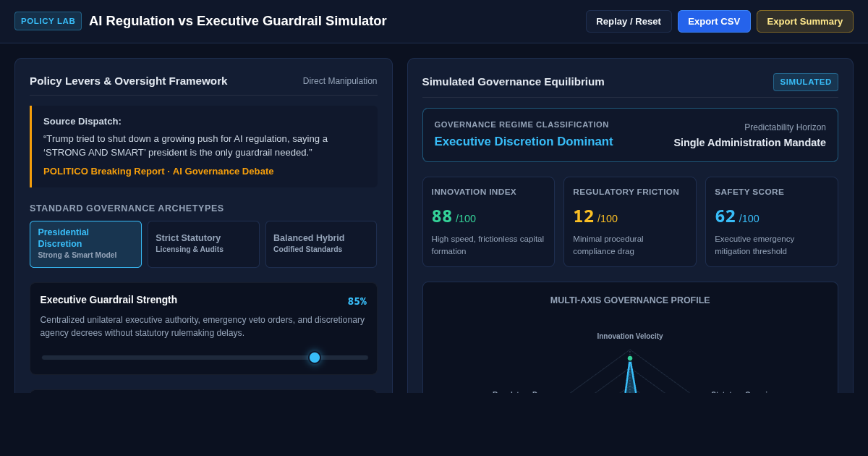Image resolution: width=868 pixels, height=456 pixels.
Task: Click the Innovation Velocity radar axis label
Action: [x=630, y=337]
